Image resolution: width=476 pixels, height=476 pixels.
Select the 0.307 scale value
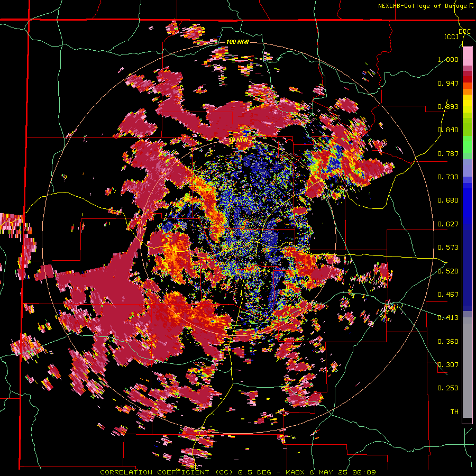coord(448,365)
